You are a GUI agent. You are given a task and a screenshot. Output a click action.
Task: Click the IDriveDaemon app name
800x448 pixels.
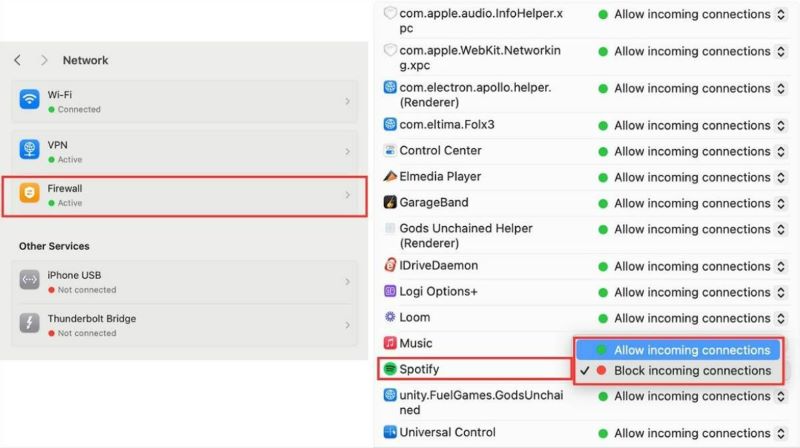click(x=439, y=265)
